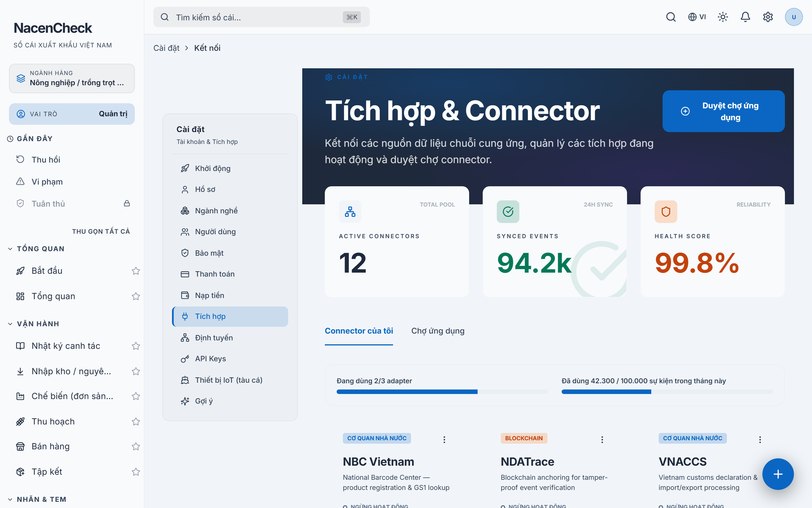Click the floating plus add button
812x508 pixels.
pos(778,474)
